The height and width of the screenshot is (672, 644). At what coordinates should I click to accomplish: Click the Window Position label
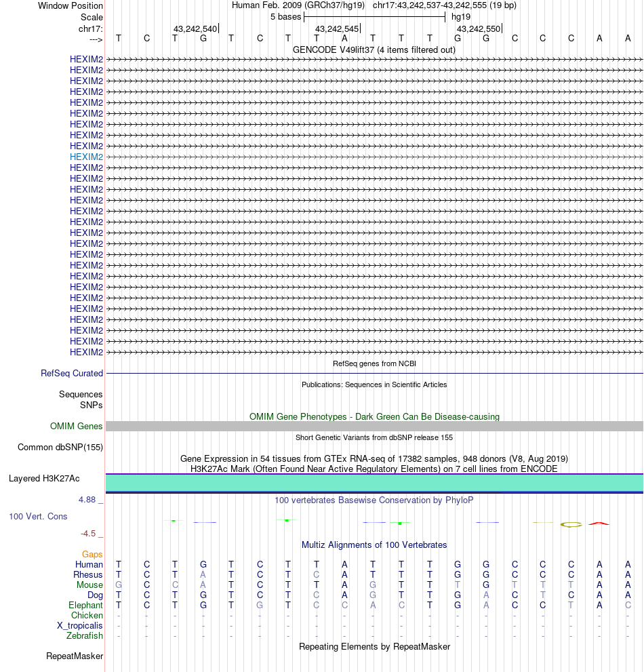pyautogui.click(x=71, y=5)
